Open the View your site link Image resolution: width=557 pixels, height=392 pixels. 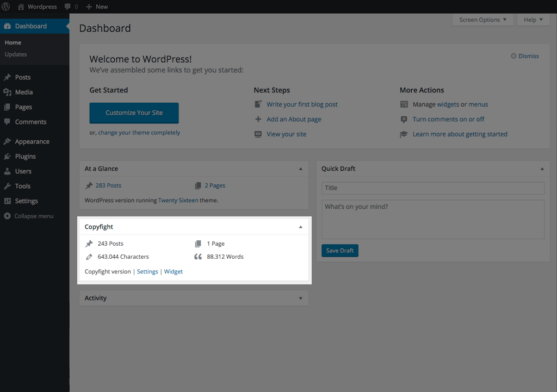pos(286,134)
